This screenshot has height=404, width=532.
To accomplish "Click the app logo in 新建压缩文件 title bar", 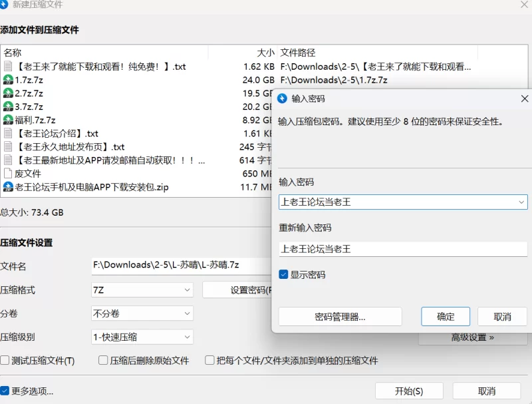I will click(4, 5).
